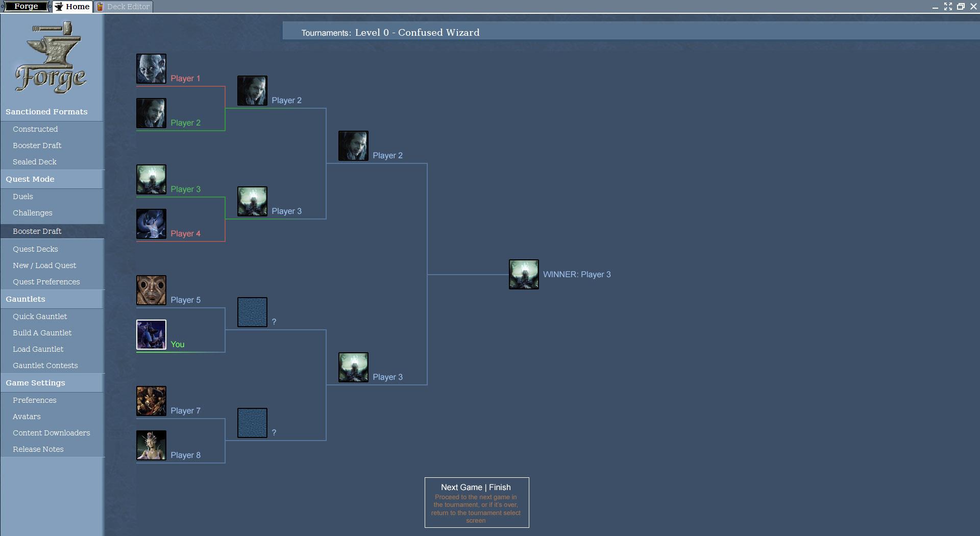Open New / Load Quest screen

point(44,265)
